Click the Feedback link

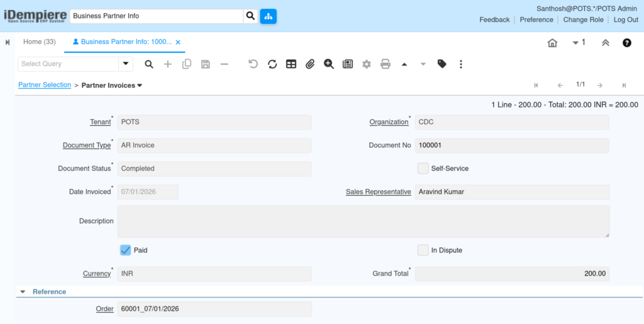point(494,20)
